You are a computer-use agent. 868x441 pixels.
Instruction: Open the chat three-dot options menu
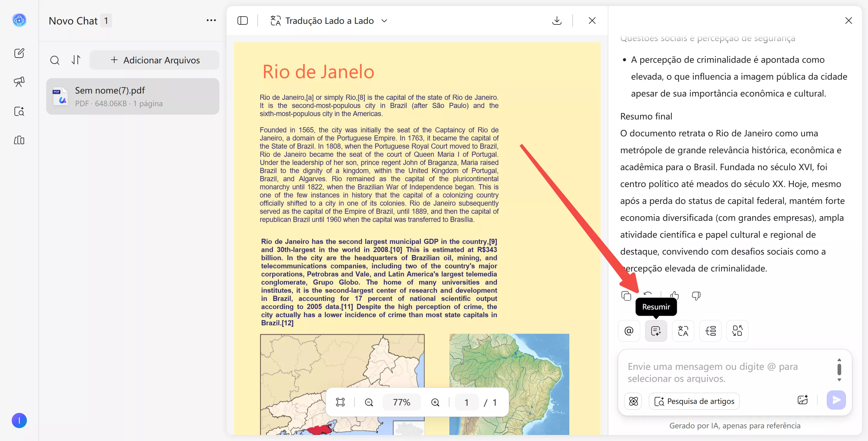click(211, 21)
